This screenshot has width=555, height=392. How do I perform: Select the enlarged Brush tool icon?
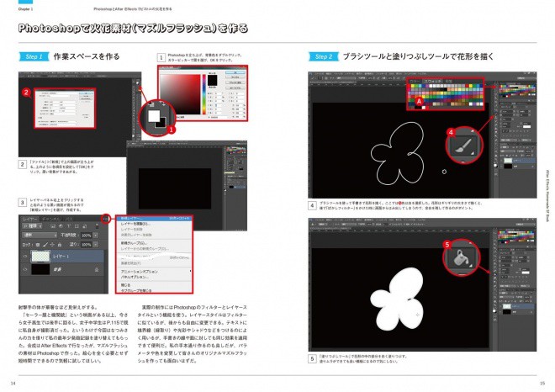[x=463, y=146]
